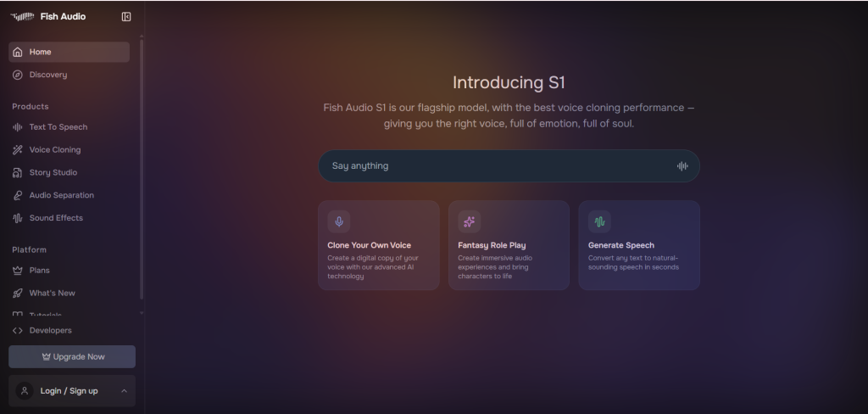
Task: Click the Login / Sign up button
Action: [x=68, y=391]
